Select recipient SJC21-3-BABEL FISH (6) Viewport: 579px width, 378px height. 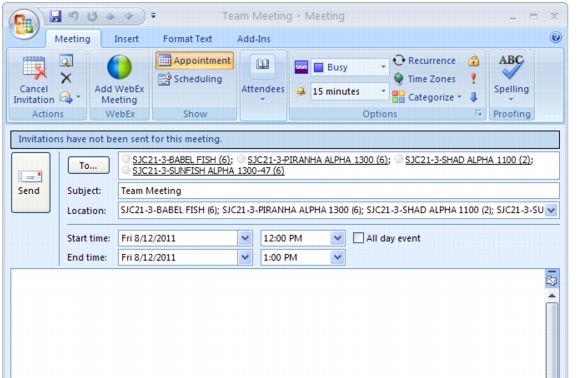click(183, 160)
